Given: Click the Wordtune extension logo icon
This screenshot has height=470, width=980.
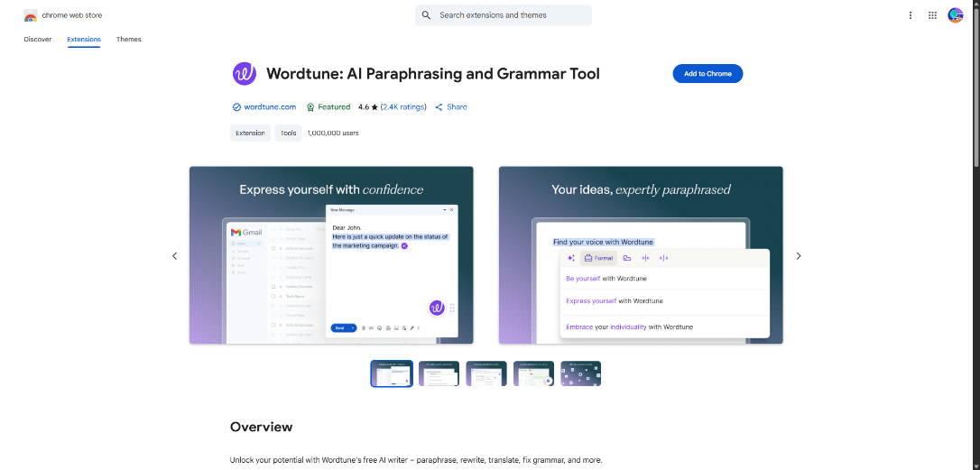Looking at the screenshot, I should coord(244,74).
